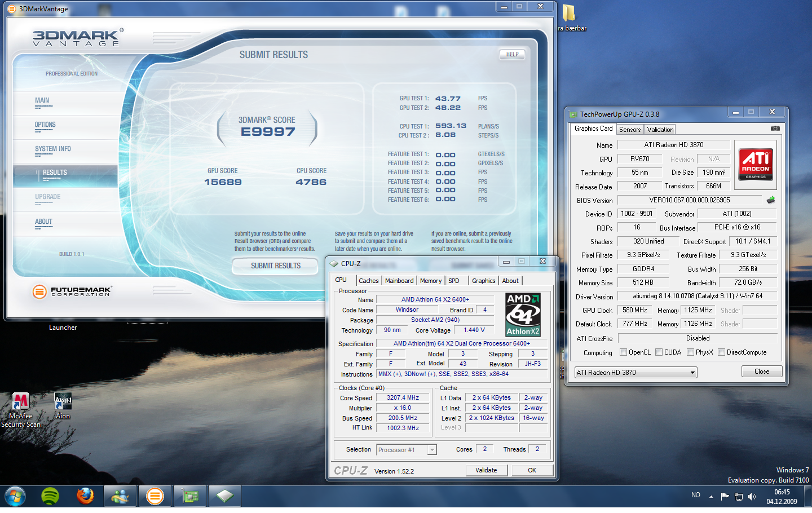The width and height of the screenshot is (812, 513).
Task: Click the BIOS save icon in GPU-Z
Action: [x=771, y=200]
